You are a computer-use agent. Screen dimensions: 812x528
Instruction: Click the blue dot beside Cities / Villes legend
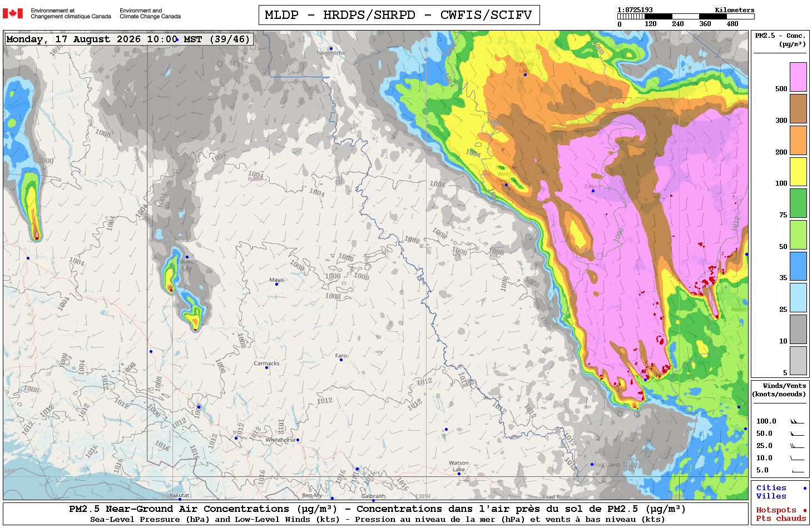pyautogui.click(x=805, y=488)
